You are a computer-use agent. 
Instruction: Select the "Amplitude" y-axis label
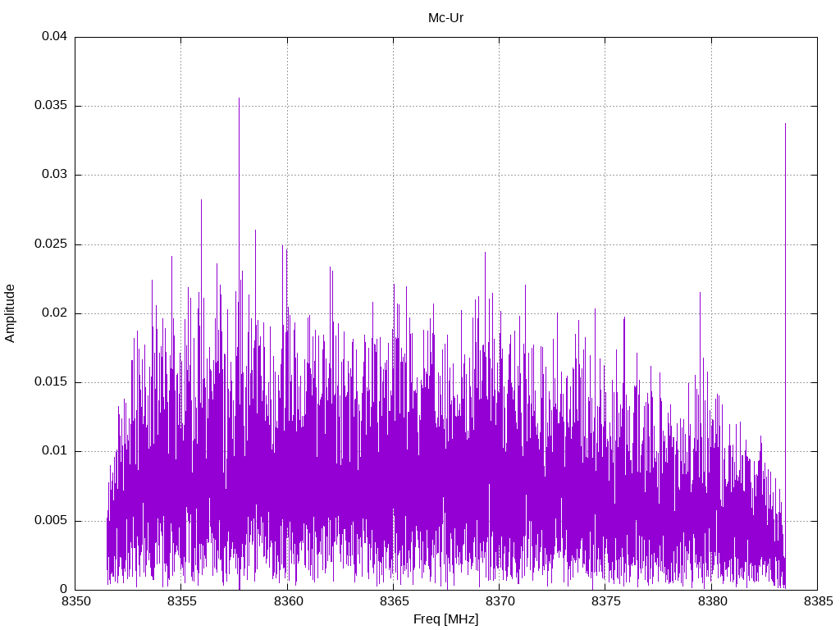click(10, 313)
